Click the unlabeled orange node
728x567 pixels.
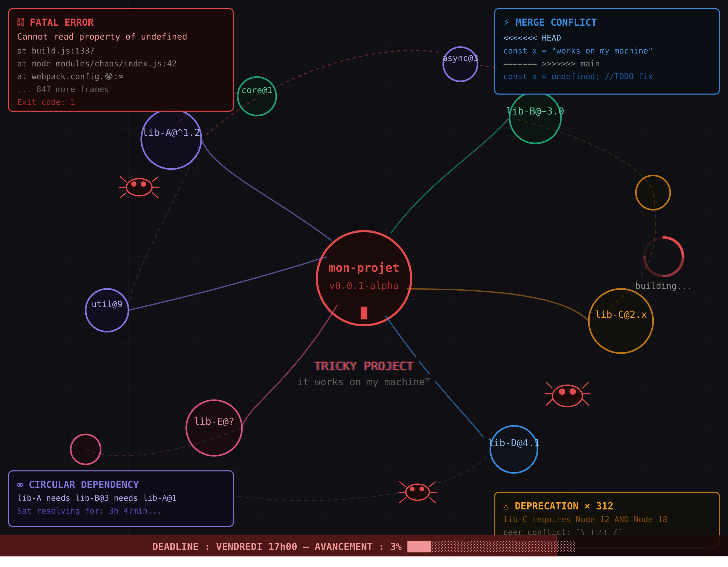point(653,193)
